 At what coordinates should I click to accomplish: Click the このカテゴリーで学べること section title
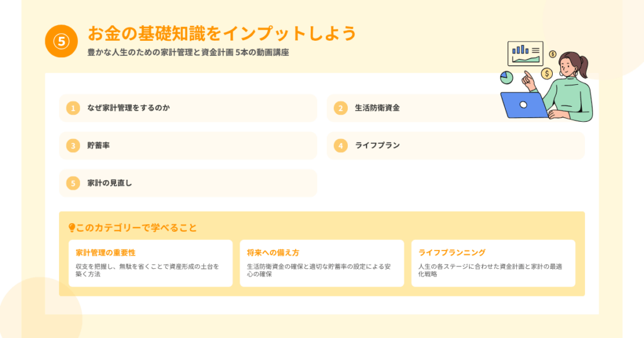point(136,227)
